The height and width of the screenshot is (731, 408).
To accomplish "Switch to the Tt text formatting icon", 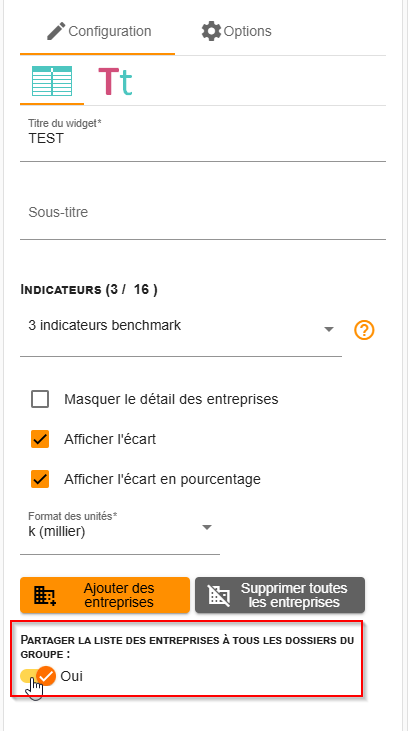I will pyautogui.click(x=115, y=82).
